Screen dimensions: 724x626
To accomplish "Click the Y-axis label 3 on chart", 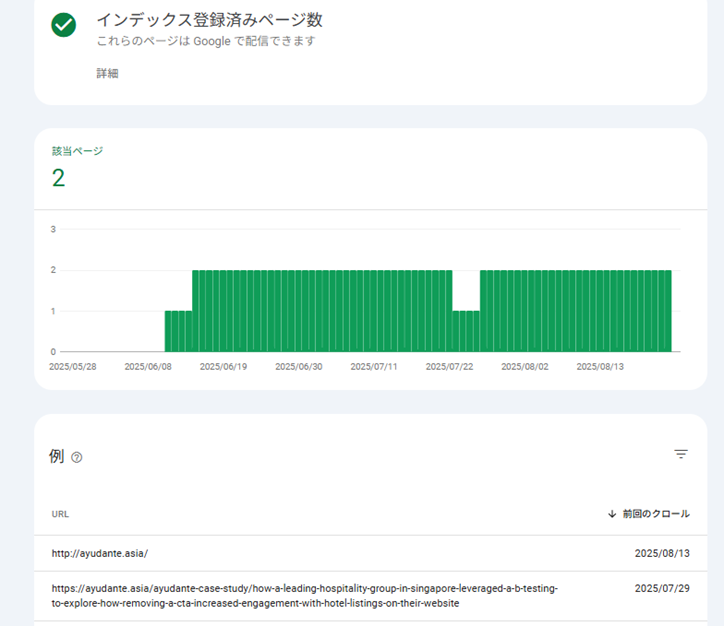I will click(x=53, y=229).
